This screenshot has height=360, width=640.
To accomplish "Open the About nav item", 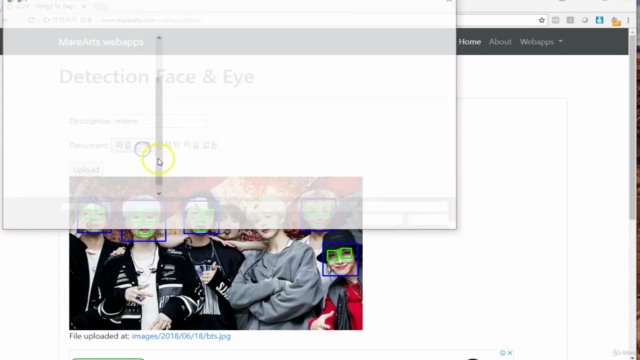I will [x=500, y=42].
